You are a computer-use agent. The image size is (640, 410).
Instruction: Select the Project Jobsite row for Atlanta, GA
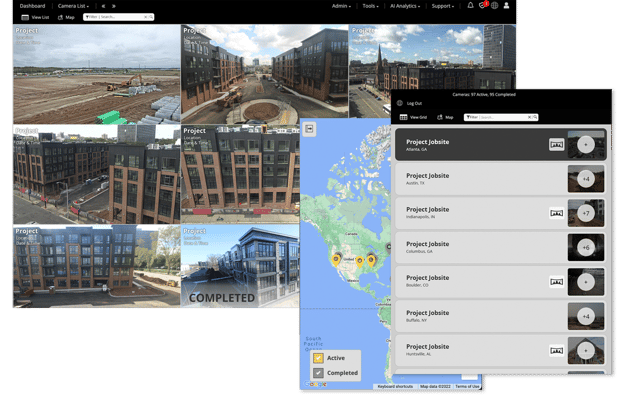coord(501,144)
